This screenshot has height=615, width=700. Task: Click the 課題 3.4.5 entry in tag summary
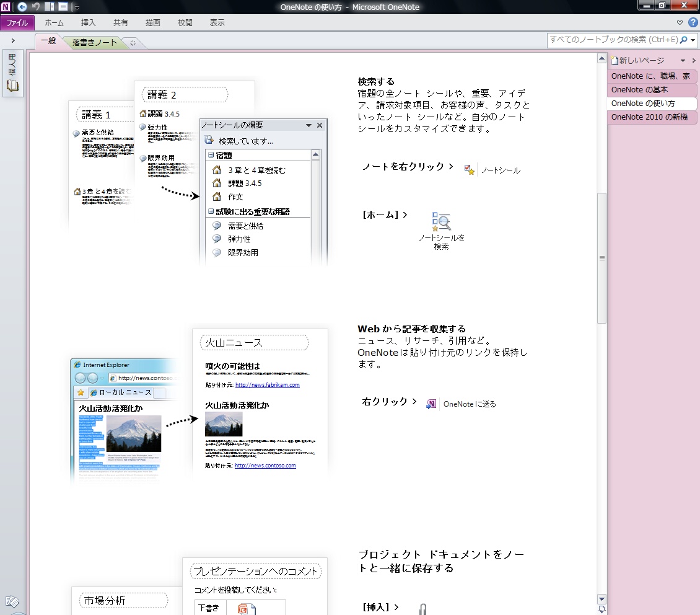[245, 183]
